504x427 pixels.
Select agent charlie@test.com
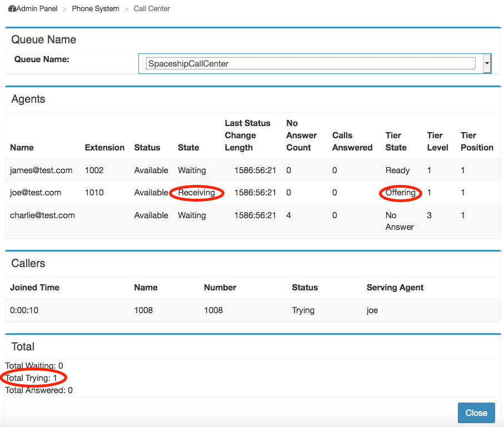[x=42, y=215]
